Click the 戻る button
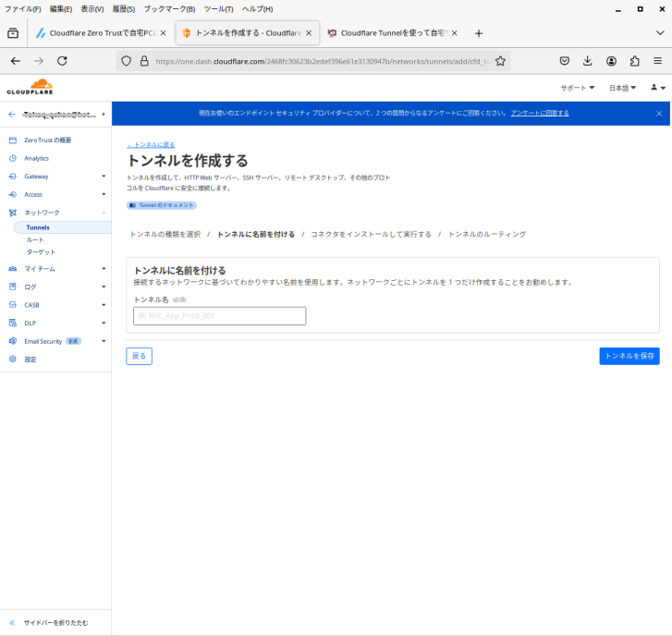Screen dimensions: 672x636 click(139, 356)
